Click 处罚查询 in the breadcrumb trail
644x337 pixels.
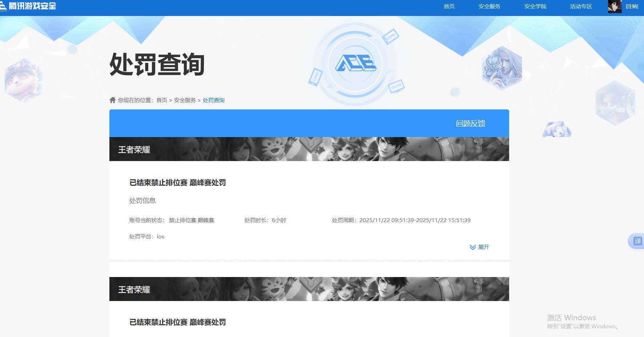point(214,100)
